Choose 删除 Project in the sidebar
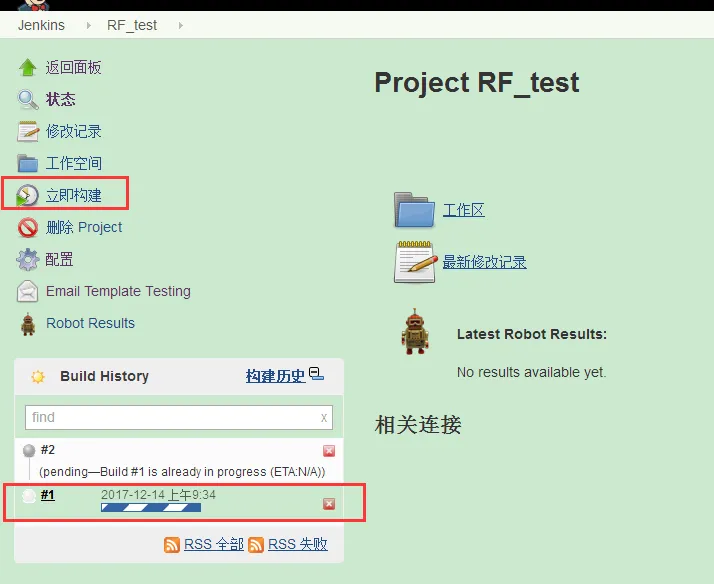 coord(84,227)
